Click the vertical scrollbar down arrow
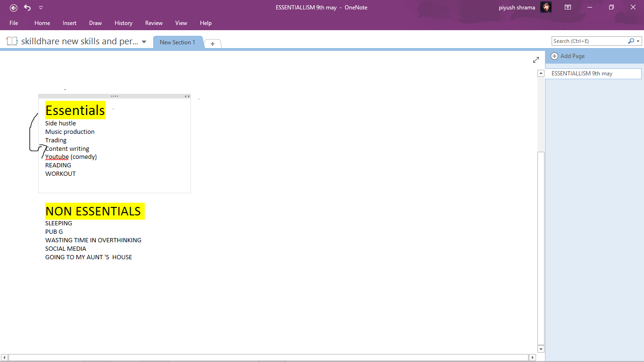Image resolution: width=644 pixels, height=362 pixels. (x=541, y=349)
